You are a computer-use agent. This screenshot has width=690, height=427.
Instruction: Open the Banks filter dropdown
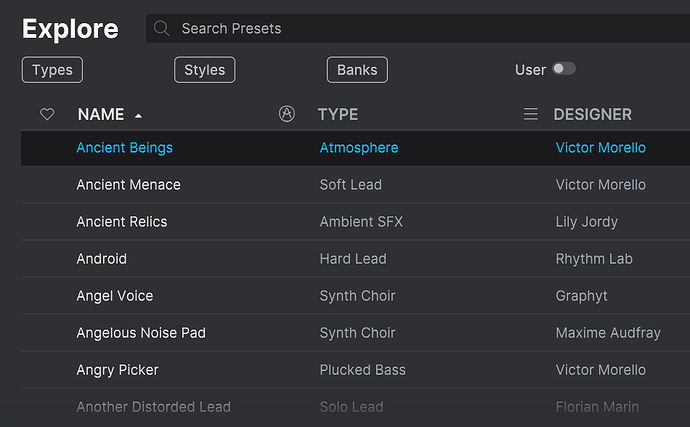coord(357,70)
